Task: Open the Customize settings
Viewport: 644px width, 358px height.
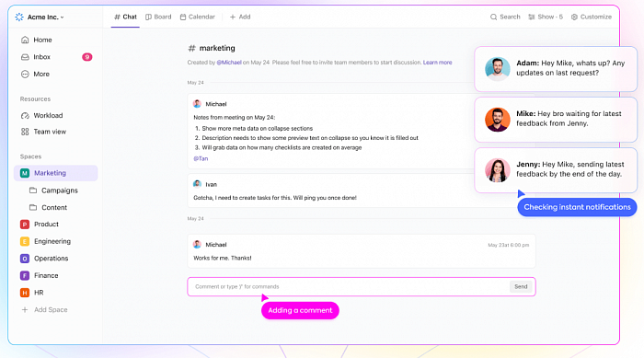Action: point(592,17)
